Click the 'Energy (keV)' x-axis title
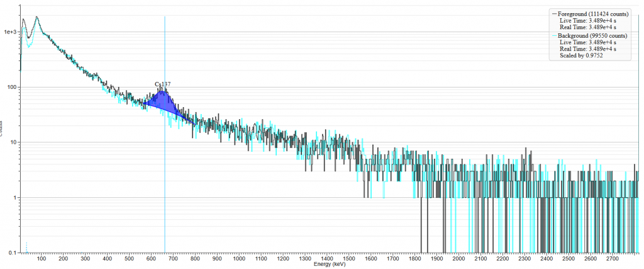Image resolution: width=644 pixels, height=269 pixels. pyautogui.click(x=330, y=265)
